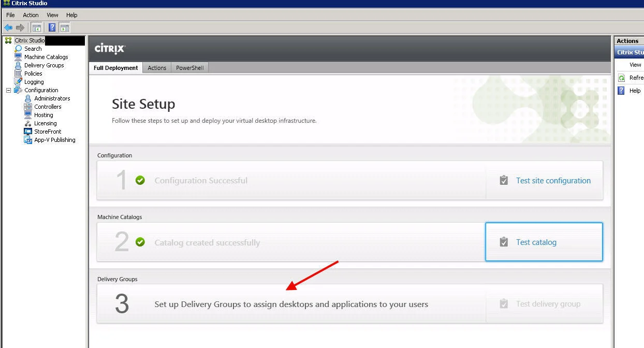Viewport: 644px width, 348px height.
Task: Select Administrators label under Configuration
Action: 52,98
